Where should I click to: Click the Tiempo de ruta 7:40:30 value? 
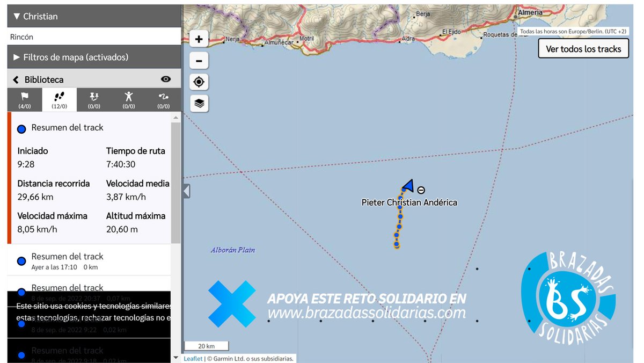click(121, 164)
